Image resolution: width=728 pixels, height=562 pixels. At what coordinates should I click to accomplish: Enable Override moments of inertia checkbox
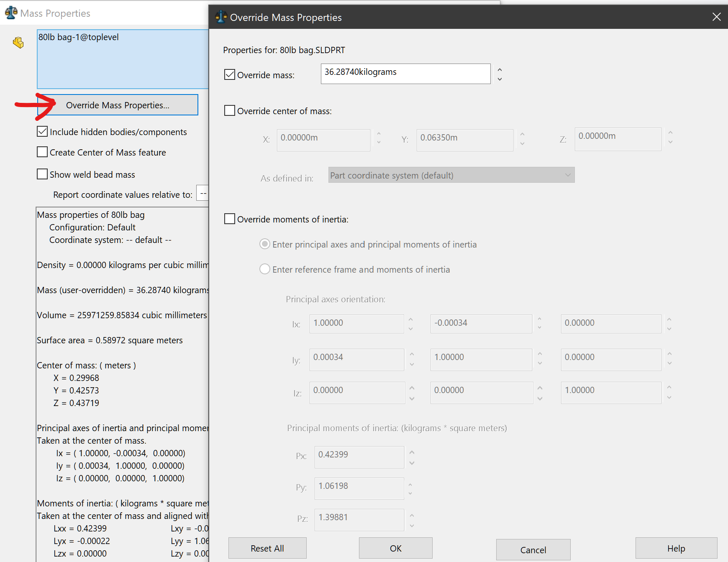230,219
